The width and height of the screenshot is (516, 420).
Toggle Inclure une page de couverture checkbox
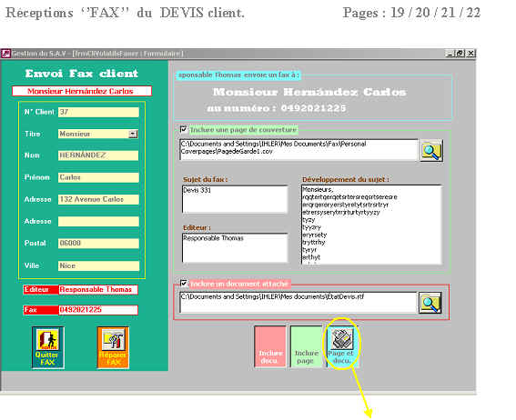(x=183, y=129)
